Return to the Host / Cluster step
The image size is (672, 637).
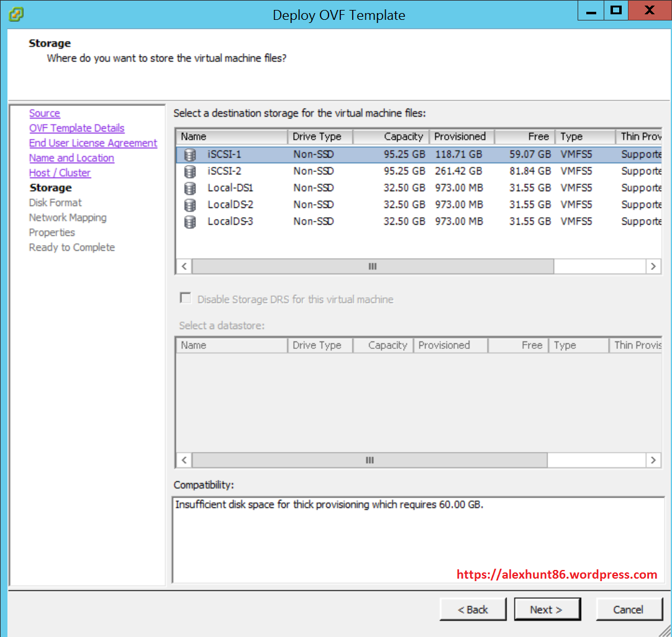pyautogui.click(x=60, y=173)
